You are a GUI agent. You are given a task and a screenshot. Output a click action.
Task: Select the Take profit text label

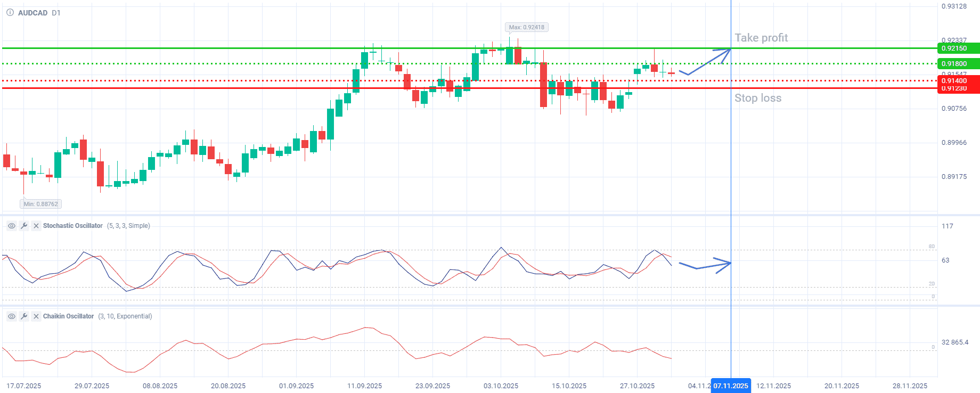coord(761,38)
